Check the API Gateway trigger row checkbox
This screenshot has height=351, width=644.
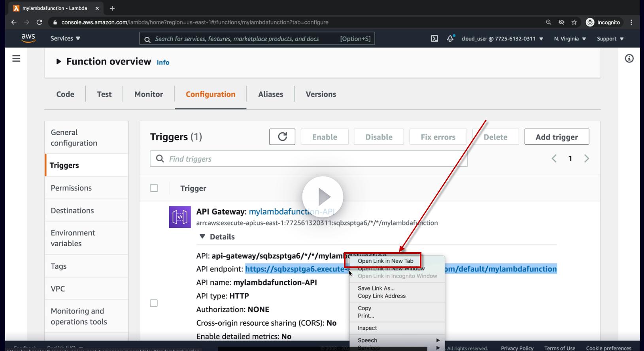click(x=154, y=303)
